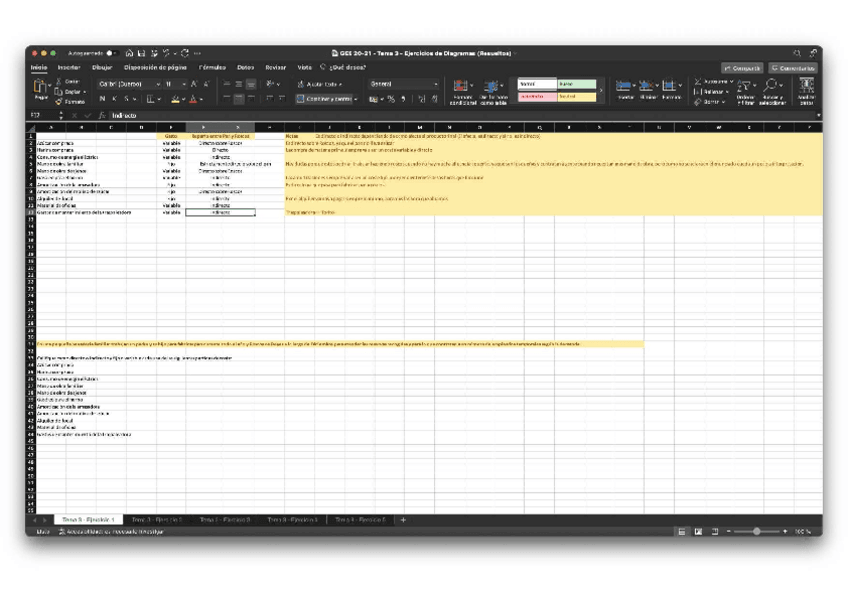Image resolution: width=848 pixels, height=599 pixels.
Task: Click the Analizar datos icon
Action: 805,88
